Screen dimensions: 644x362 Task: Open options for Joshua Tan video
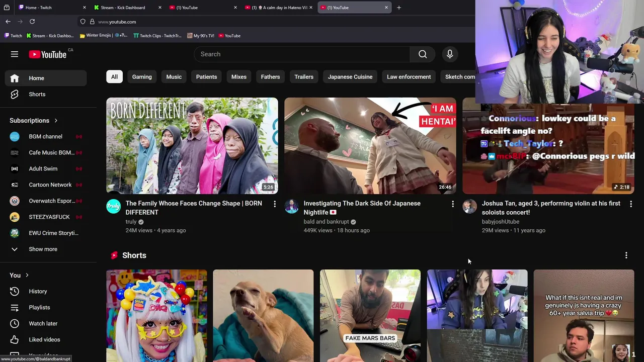pyautogui.click(x=630, y=204)
